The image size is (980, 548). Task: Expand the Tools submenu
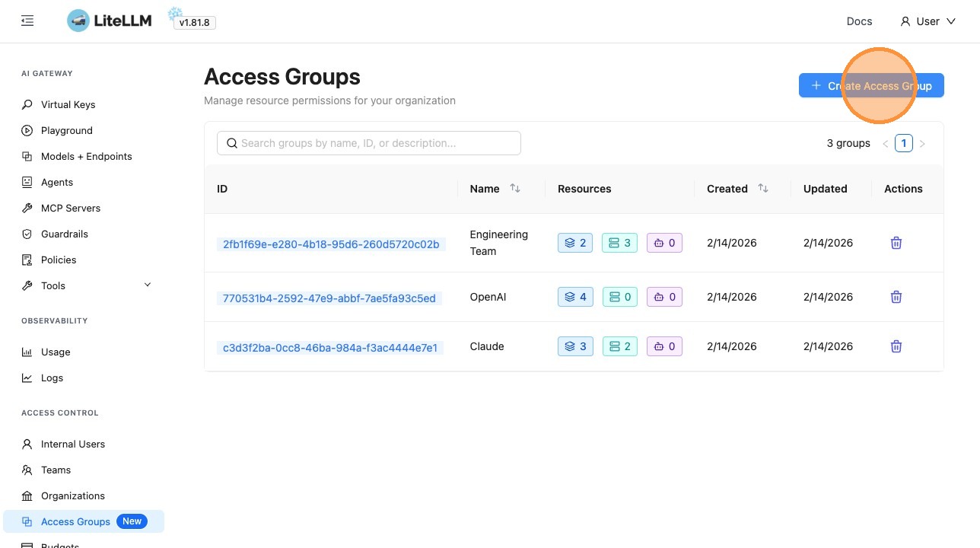pos(148,285)
